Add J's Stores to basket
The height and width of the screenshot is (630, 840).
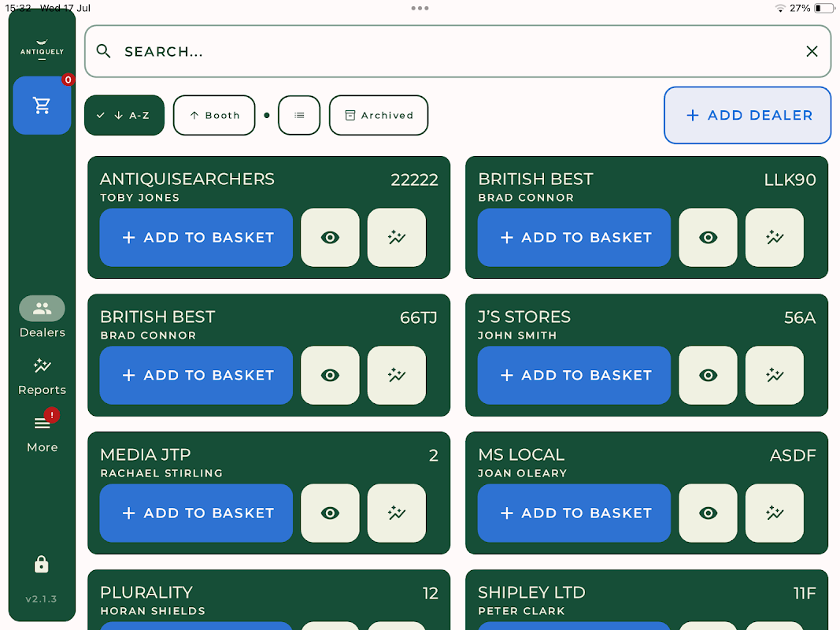(574, 375)
